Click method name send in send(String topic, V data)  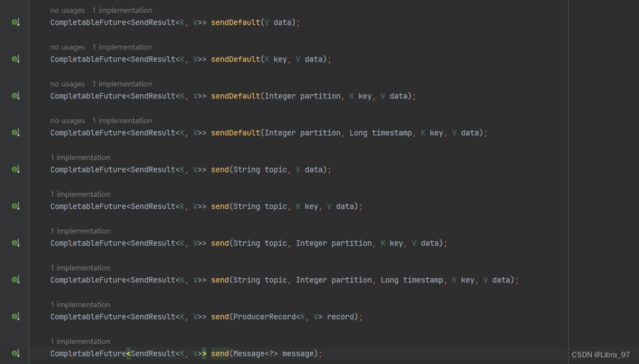point(220,169)
